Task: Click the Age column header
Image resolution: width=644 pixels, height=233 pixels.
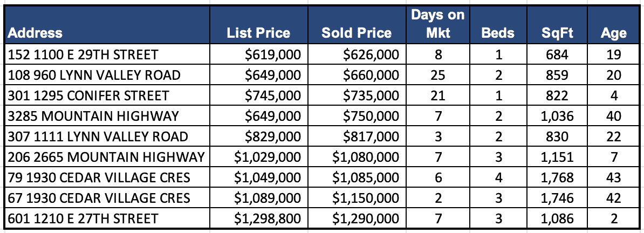Action: (613, 33)
